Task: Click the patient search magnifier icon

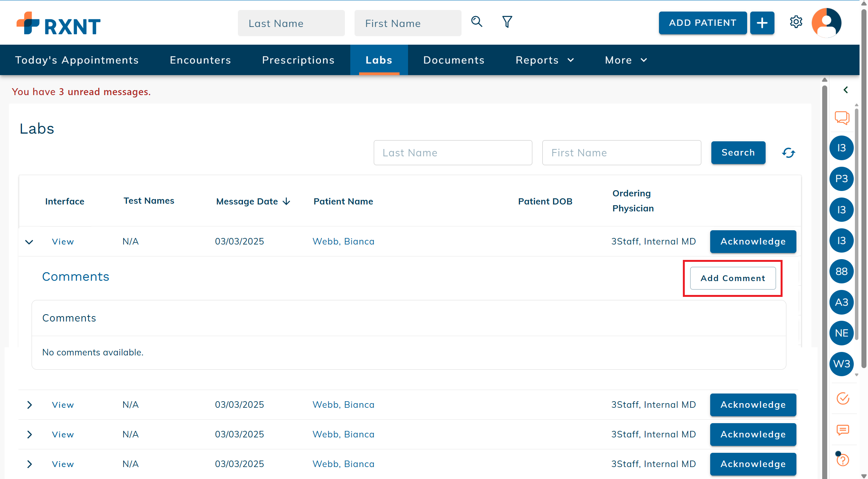Action: click(x=477, y=22)
